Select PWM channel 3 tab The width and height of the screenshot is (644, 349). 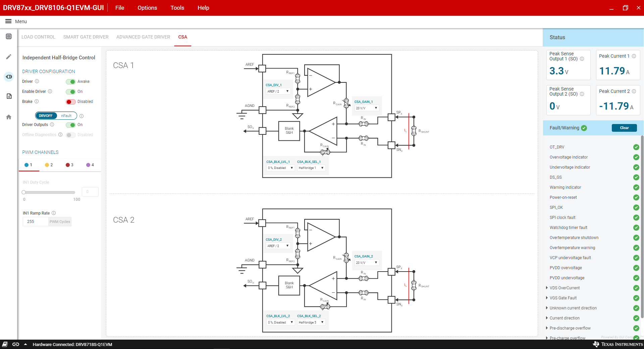[69, 165]
